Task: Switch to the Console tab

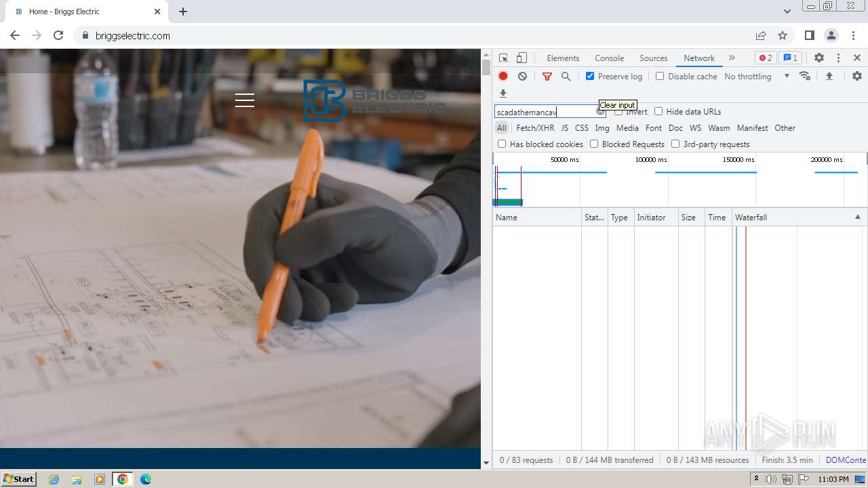Action: coord(609,58)
